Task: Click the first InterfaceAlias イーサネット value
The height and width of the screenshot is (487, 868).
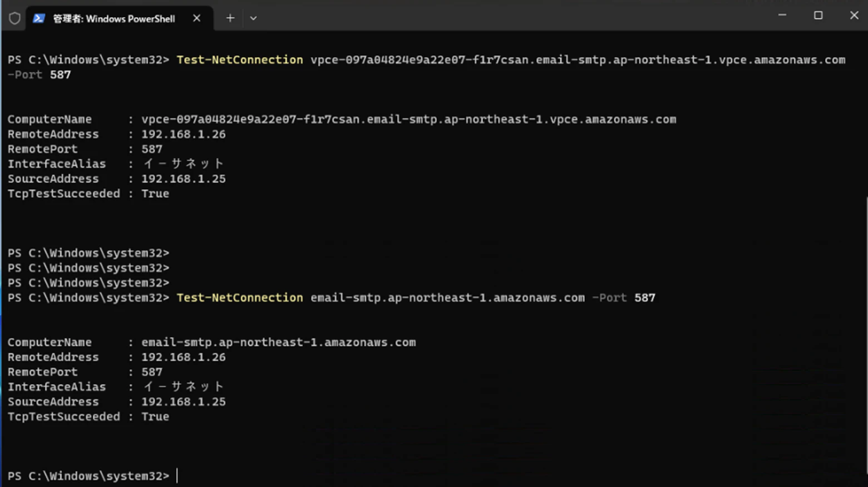Action: 184,164
